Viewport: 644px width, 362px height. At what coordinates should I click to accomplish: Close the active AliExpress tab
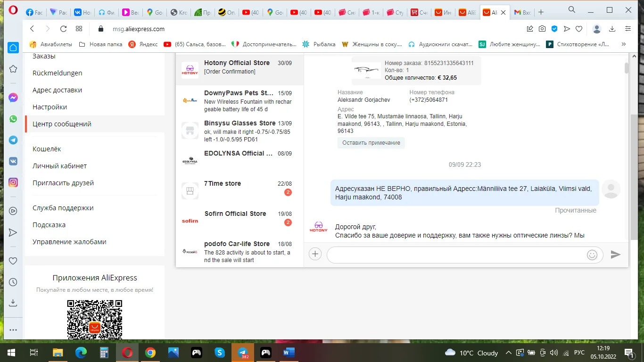click(503, 13)
